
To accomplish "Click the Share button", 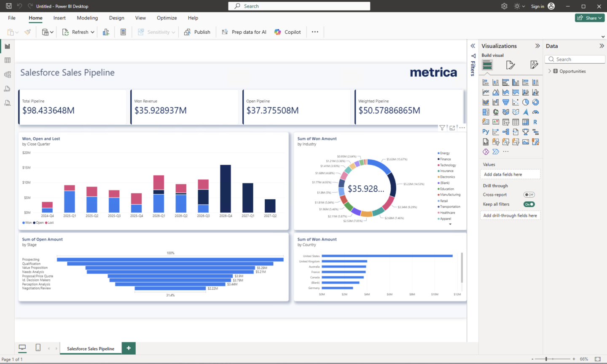I will pyautogui.click(x=590, y=18).
